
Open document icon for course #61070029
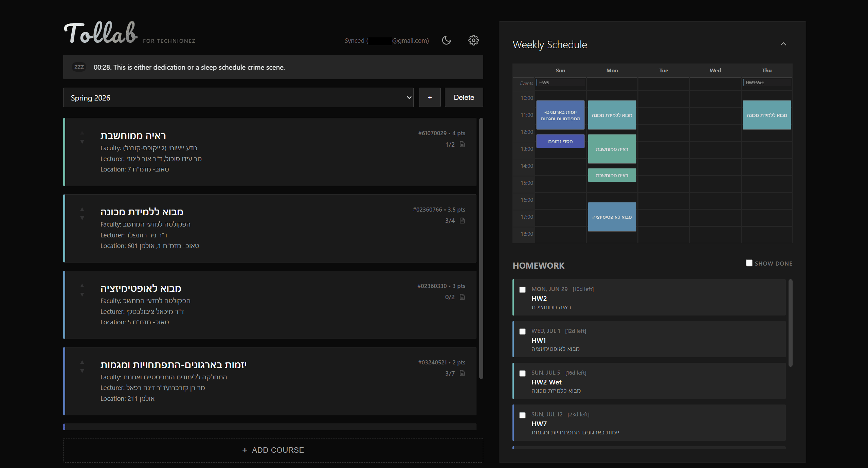coord(462,144)
